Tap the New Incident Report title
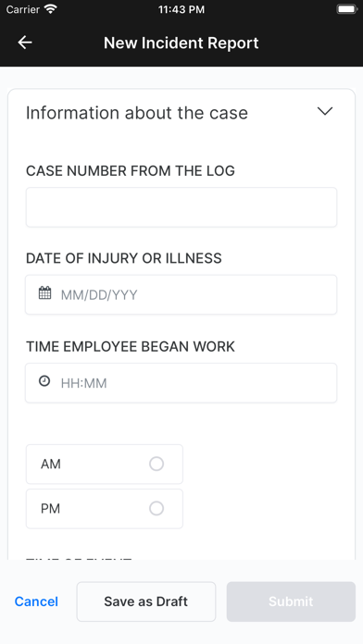 pyautogui.click(x=181, y=43)
